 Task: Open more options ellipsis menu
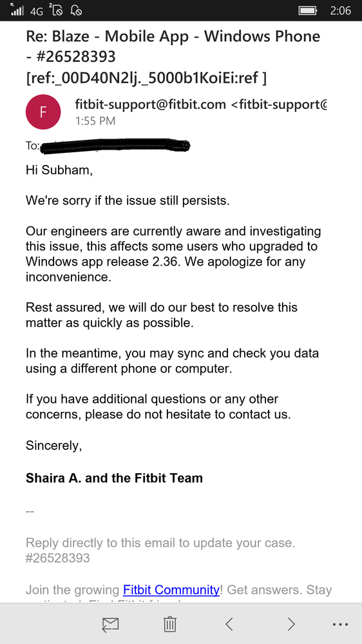point(341,625)
